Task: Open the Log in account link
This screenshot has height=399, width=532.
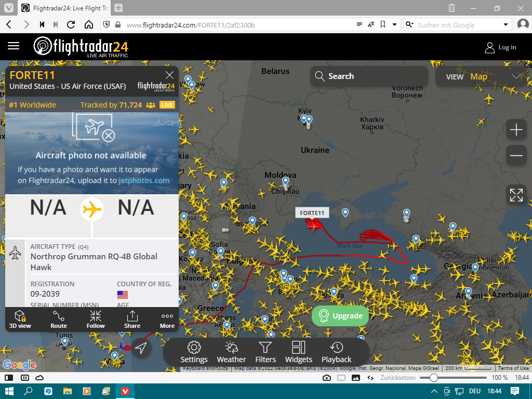Action: pos(500,47)
